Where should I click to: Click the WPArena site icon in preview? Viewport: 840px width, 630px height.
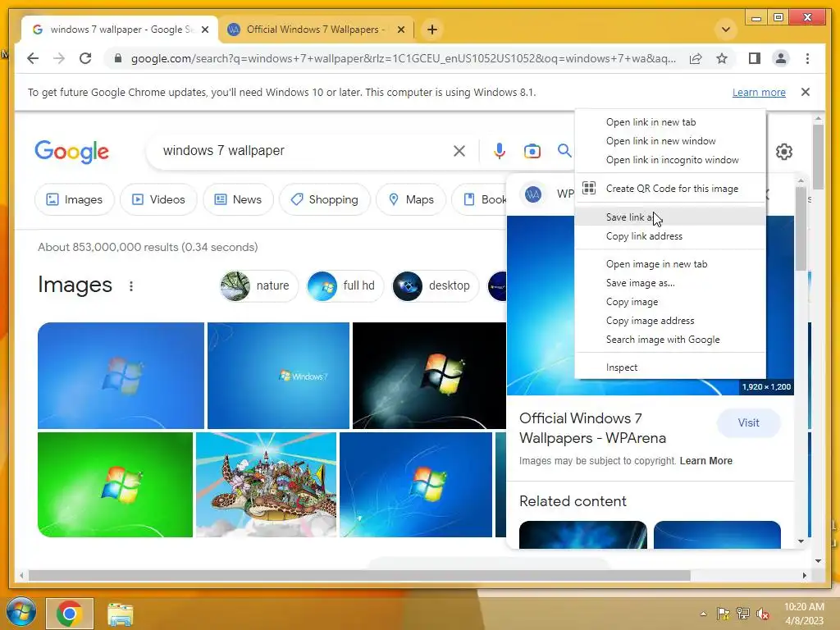[x=532, y=194]
